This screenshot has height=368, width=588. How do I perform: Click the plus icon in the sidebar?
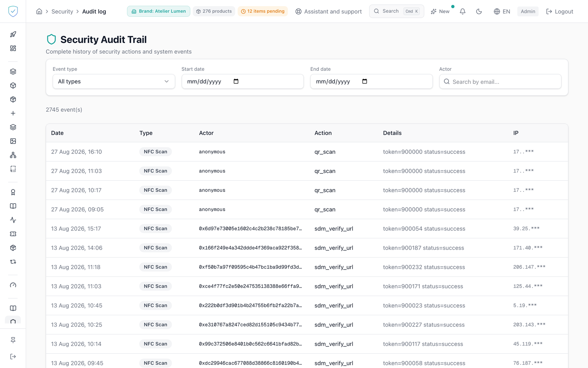coord(13,113)
